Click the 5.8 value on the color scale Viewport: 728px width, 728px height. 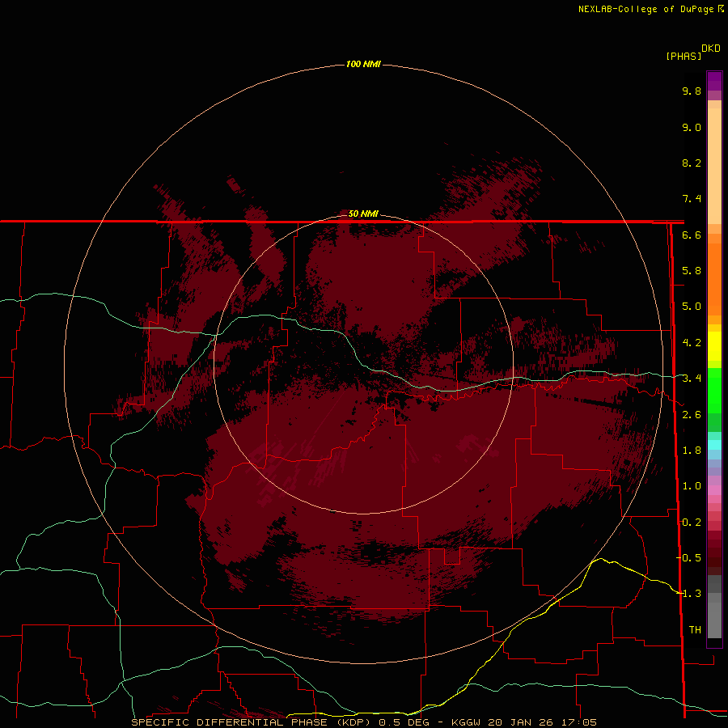pos(692,271)
